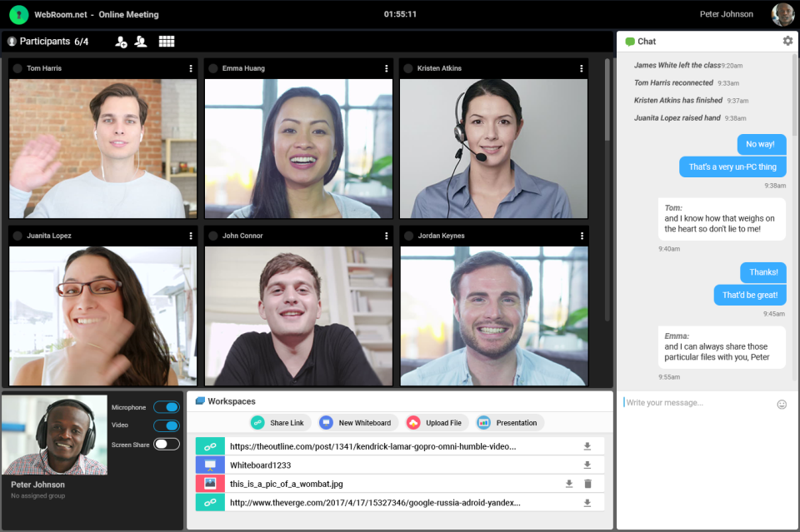Download the theverge.com link entry

pos(587,503)
